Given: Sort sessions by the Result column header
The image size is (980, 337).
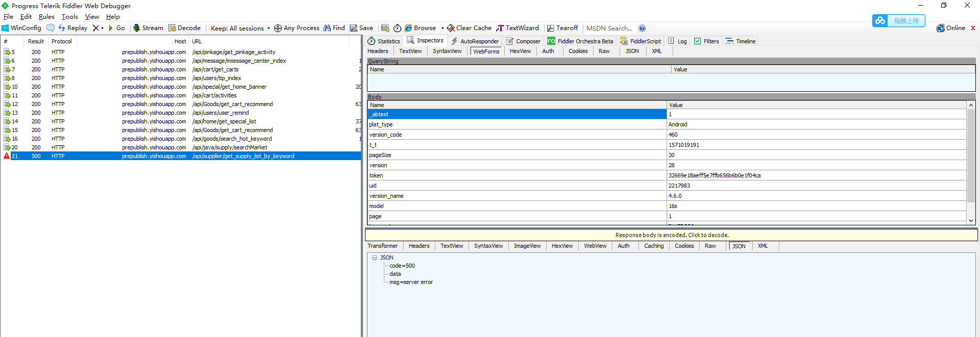Looking at the screenshot, I should [36, 41].
